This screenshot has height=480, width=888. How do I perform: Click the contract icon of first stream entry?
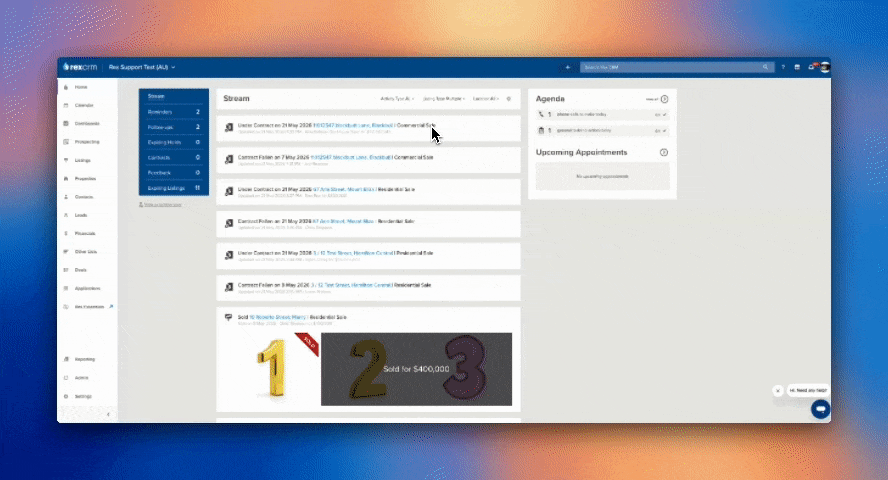[229, 127]
